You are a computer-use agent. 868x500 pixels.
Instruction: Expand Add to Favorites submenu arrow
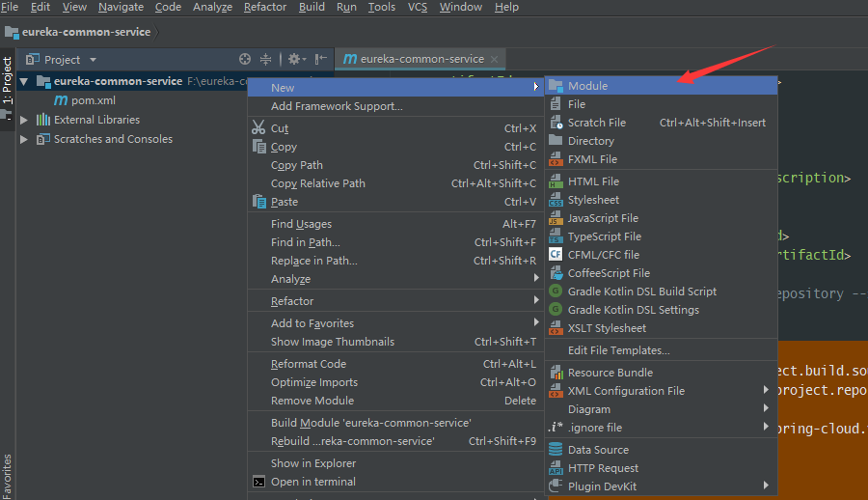click(x=536, y=322)
